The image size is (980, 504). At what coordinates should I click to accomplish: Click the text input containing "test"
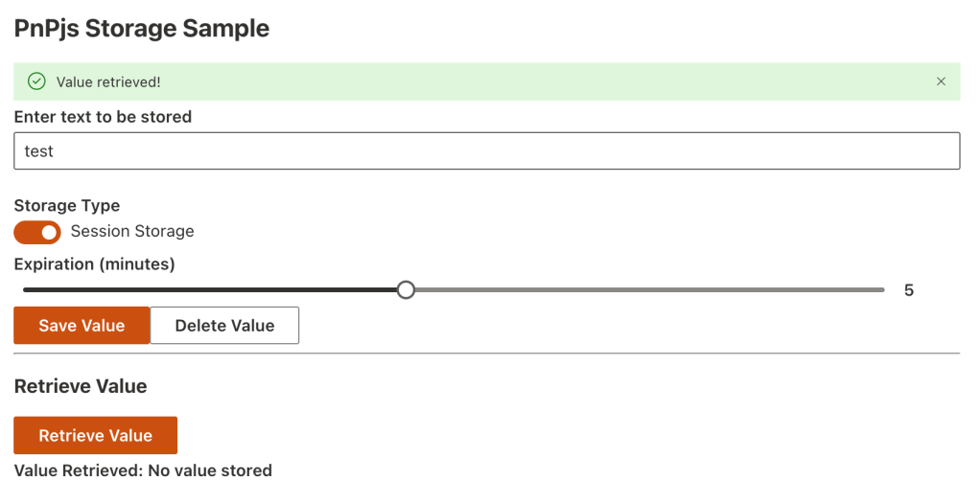click(486, 151)
